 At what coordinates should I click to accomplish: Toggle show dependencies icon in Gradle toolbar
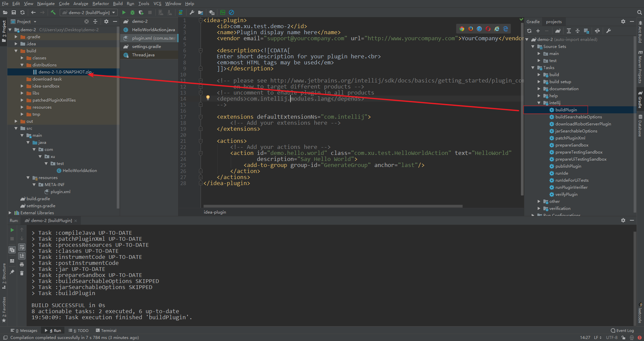click(x=586, y=31)
